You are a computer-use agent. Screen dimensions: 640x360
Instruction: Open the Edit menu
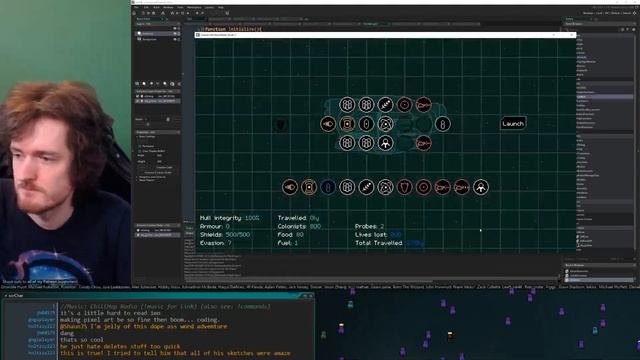click(146, 7)
